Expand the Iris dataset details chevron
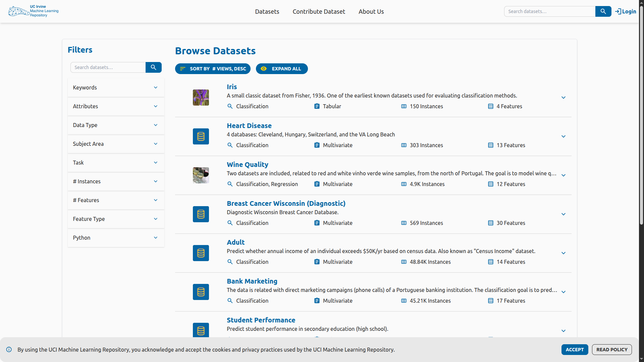Viewport: 644px width, 362px height. (x=563, y=98)
